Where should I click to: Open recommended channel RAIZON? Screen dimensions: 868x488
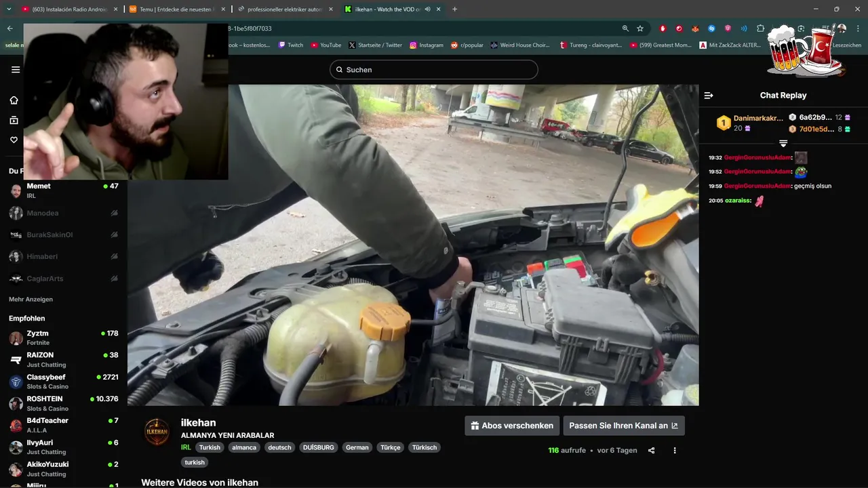[64, 359]
